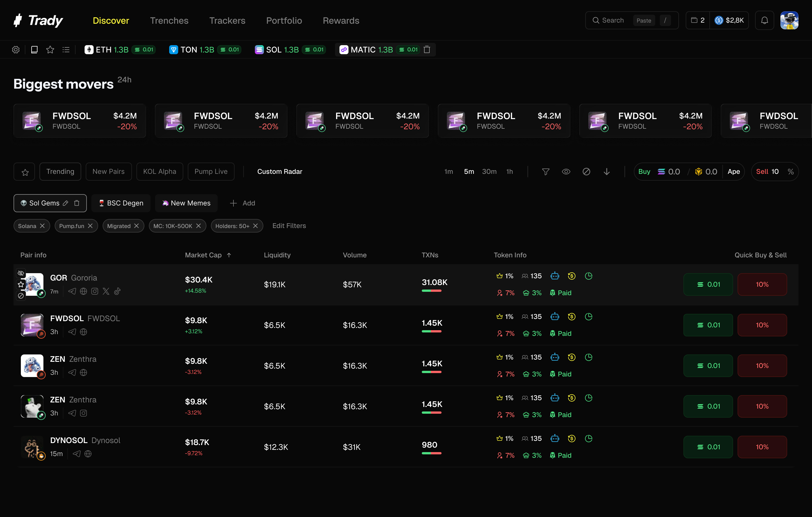This screenshot has width=812, height=517.
Task: Remove the Migrated filter chip
Action: pos(136,226)
